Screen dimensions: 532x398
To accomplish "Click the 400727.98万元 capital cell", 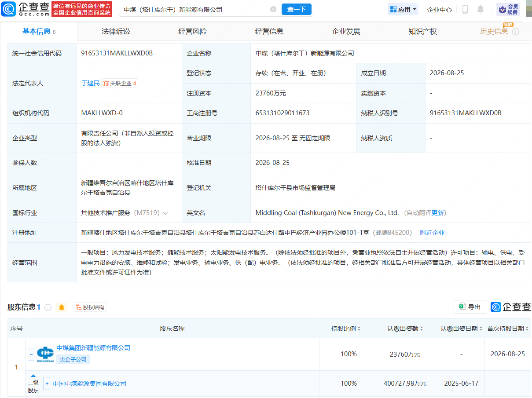I will click(x=405, y=383).
